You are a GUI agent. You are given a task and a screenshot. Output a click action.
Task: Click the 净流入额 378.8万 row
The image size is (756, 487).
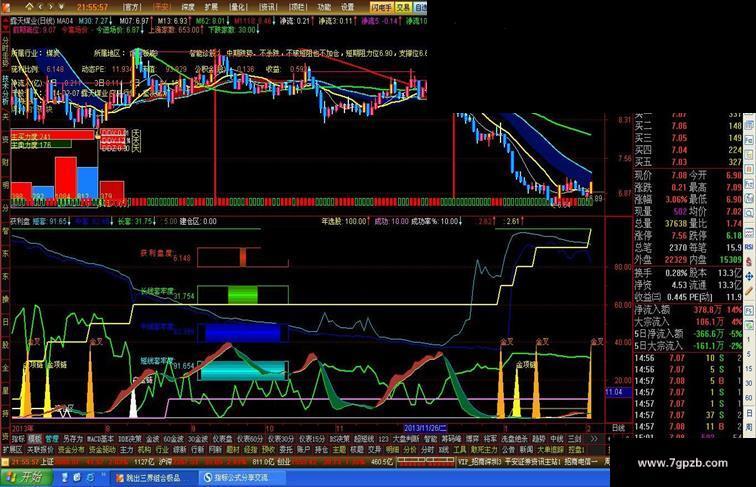coord(688,310)
